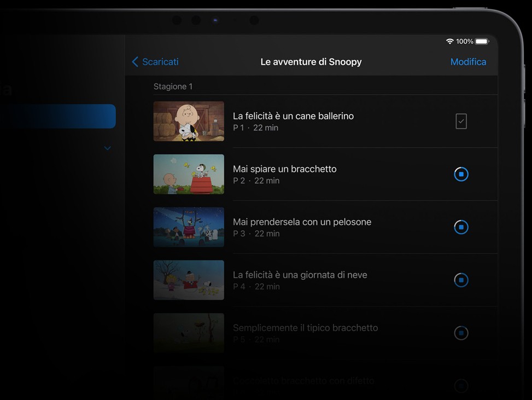This screenshot has height=400, width=532.
Task: Tap the battery indicator icon
Action: 482,42
